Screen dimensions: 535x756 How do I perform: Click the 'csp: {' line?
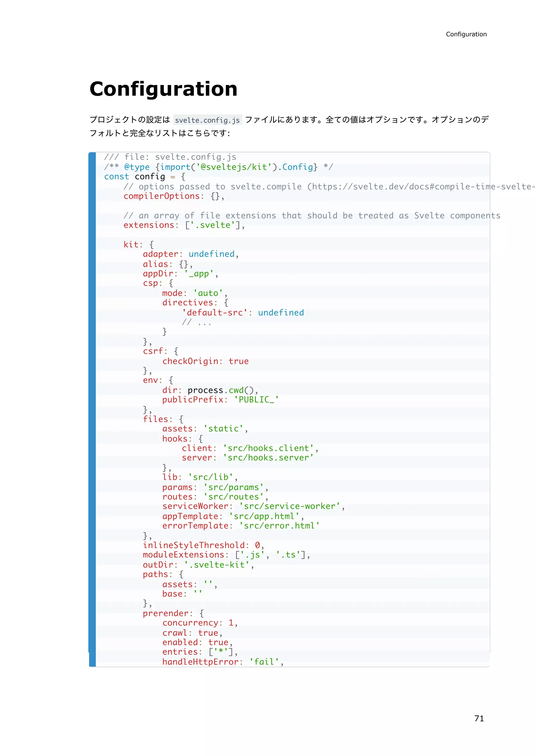pyautogui.click(x=158, y=283)
